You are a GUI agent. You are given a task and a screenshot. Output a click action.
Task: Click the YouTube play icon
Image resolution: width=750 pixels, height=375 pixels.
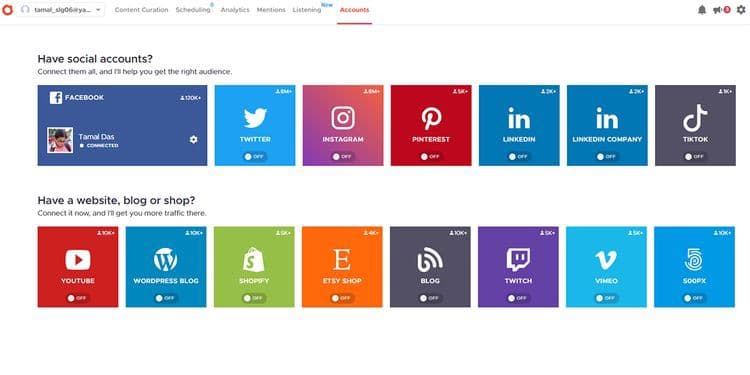pos(78,260)
